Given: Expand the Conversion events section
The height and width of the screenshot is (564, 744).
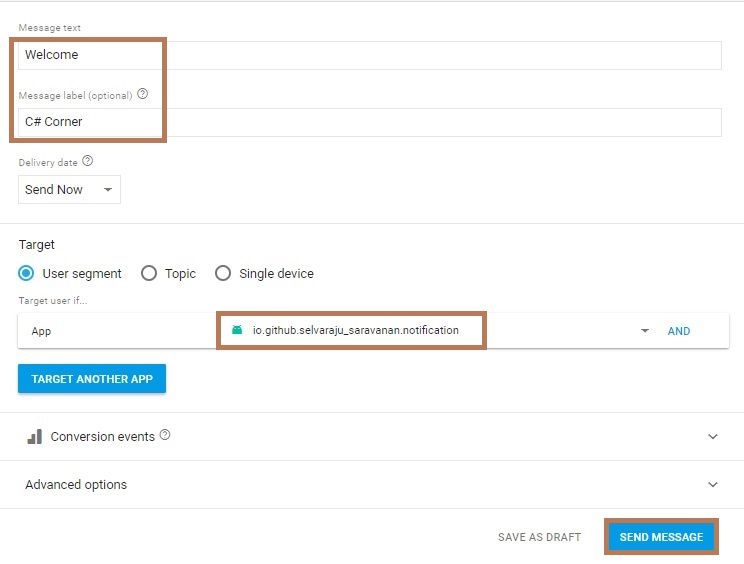Looking at the screenshot, I should coord(713,437).
